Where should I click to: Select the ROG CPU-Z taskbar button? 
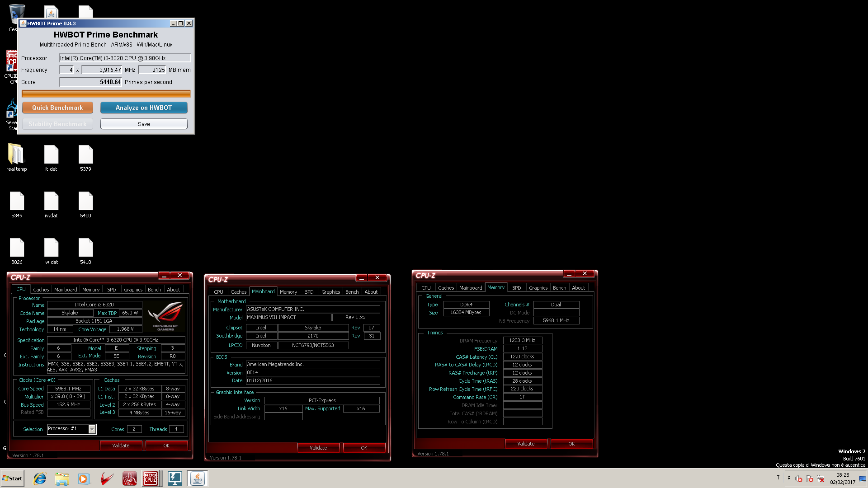click(x=151, y=479)
